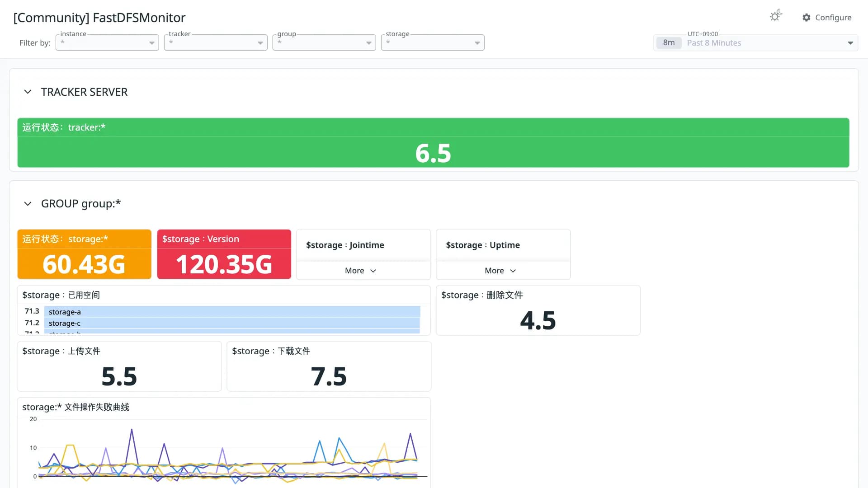Click the 5.5 uploaded files value
The image size is (868, 488).
[119, 376]
